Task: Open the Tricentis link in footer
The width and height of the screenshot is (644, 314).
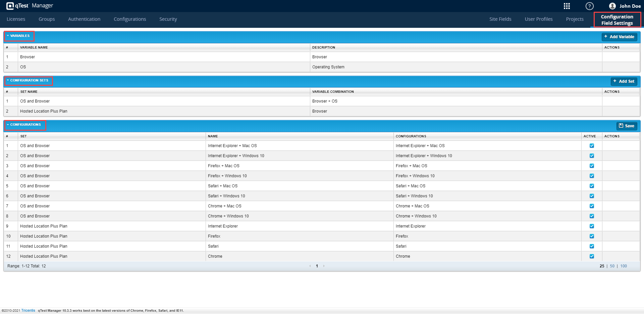Action: pyautogui.click(x=28, y=311)
